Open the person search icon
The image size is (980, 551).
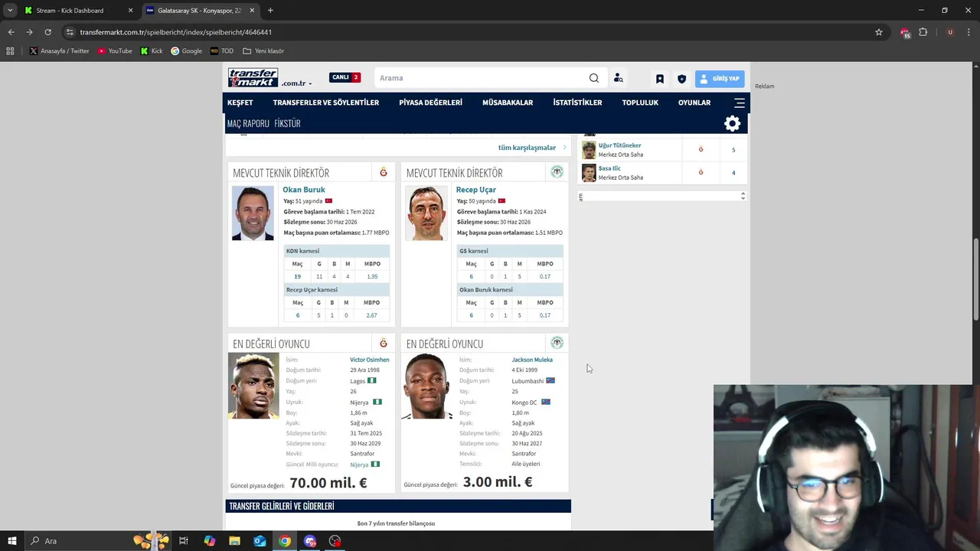coord(618,78)
